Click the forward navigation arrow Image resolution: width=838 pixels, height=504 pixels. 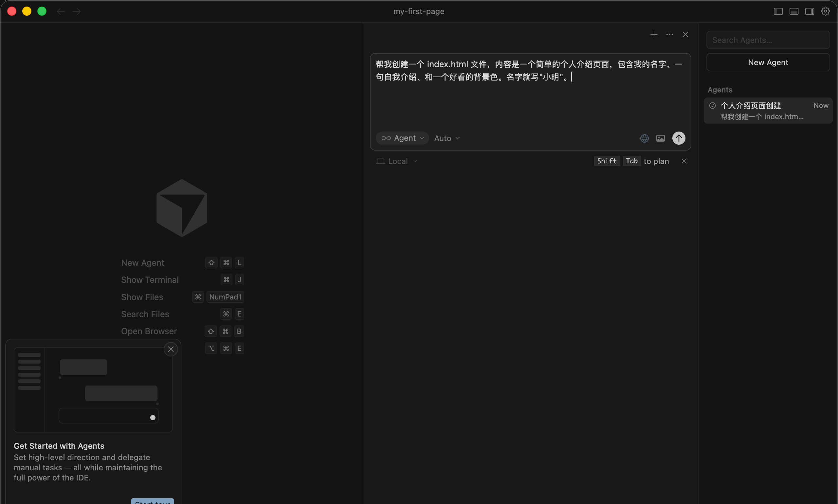coord(76,11)
